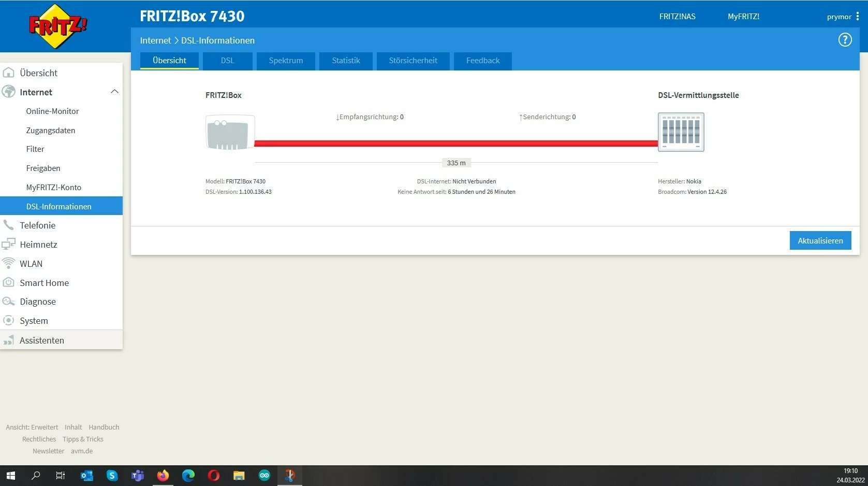
Task: Click the FRITZ!Box device image
Action: pyautogui.click(x=230, y=132)
